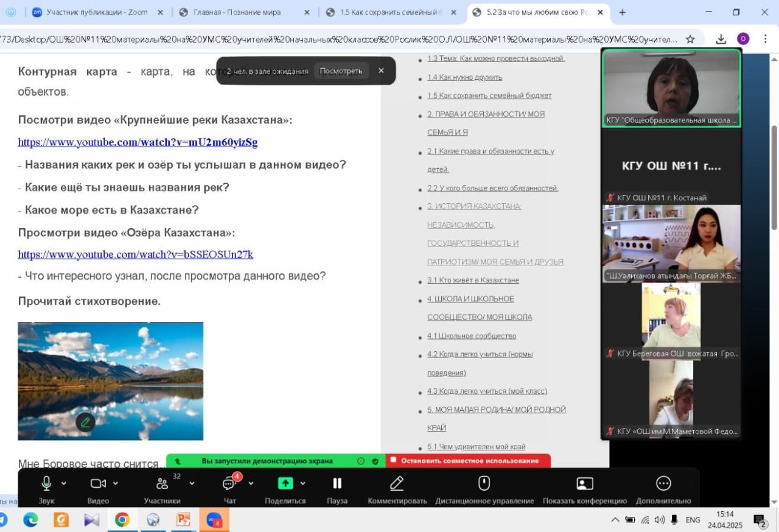Click Остановить совместное использование button
779x532 pixels.
(x=469, y=461)
